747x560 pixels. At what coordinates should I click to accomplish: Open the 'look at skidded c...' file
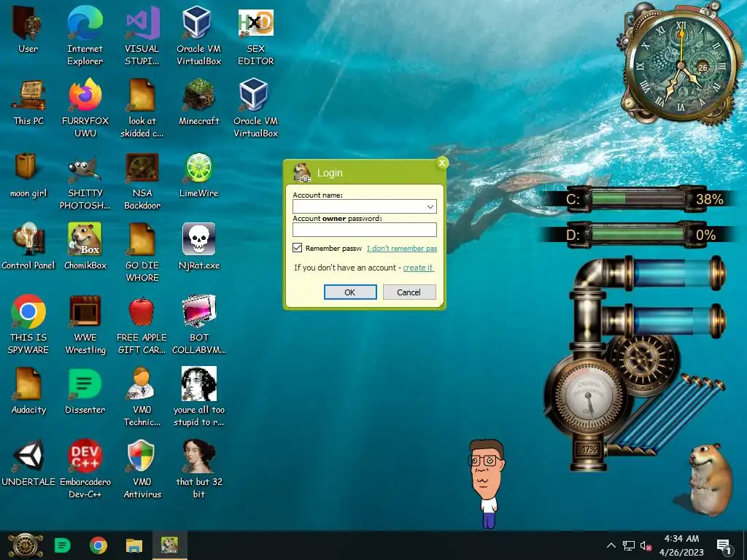pos(142,108)
